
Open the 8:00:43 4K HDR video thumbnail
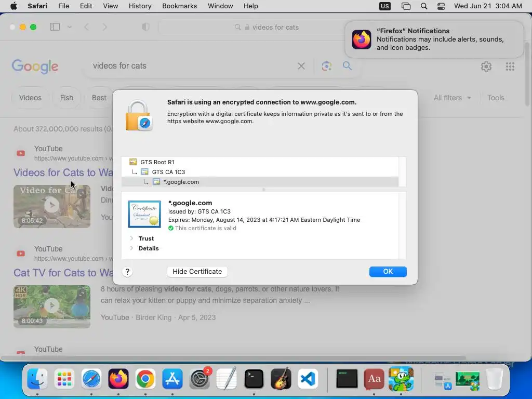[52, 307]
